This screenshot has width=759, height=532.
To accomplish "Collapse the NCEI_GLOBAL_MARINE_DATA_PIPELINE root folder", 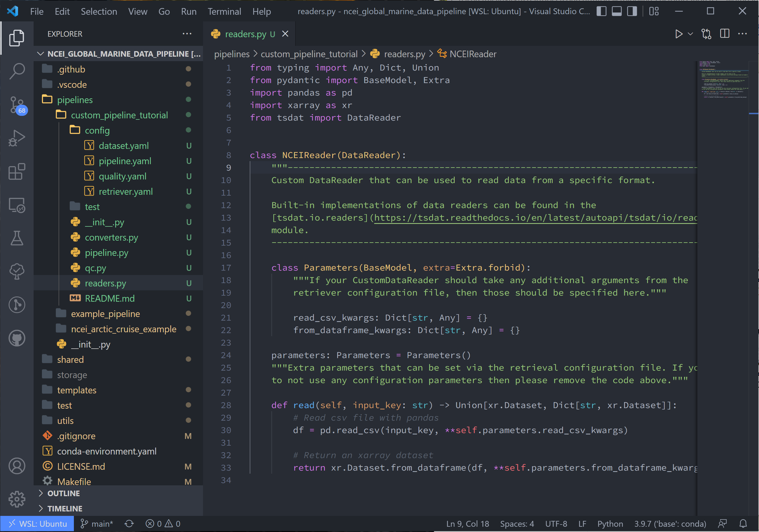I will [118, 54].
